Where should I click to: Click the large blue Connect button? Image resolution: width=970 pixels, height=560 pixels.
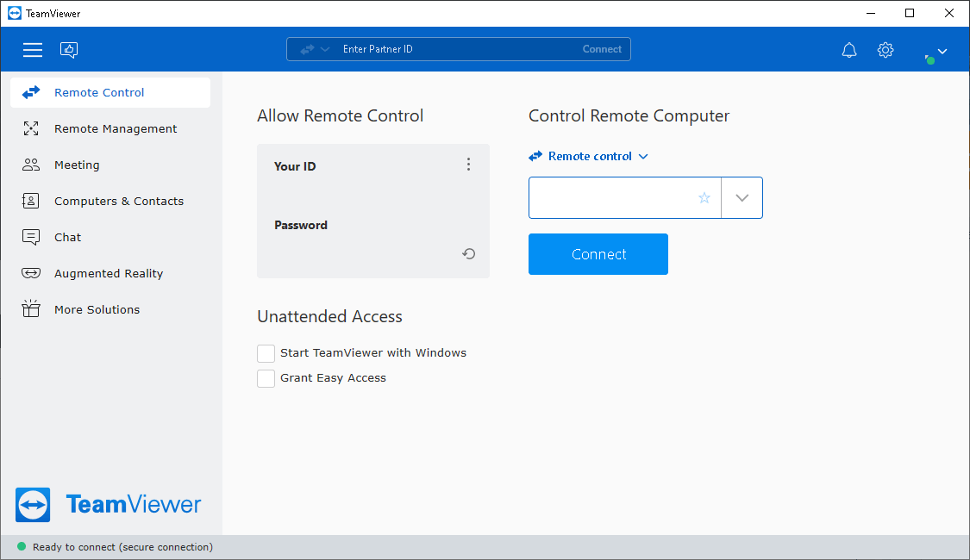point(598,254)
